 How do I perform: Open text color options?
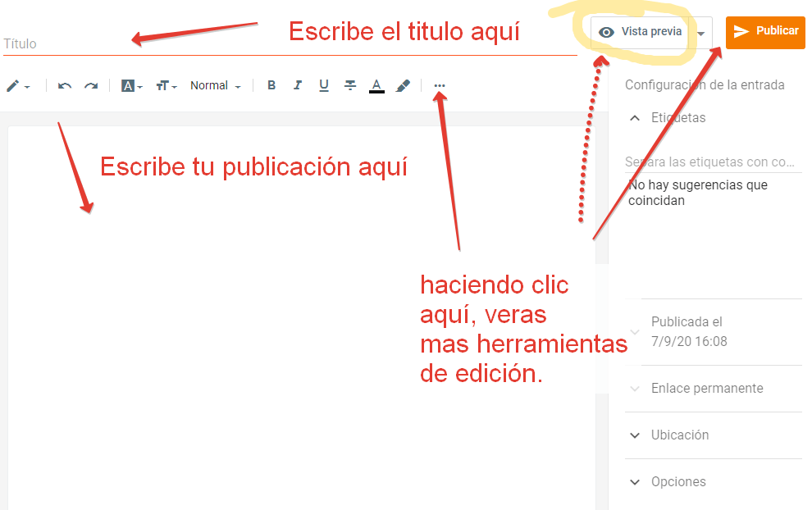tap(376, 85)
